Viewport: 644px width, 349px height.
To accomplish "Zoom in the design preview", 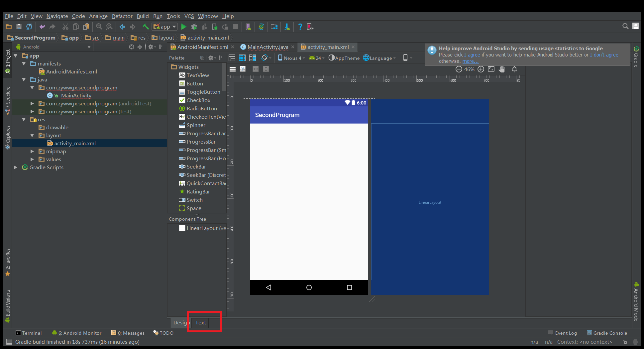I will [481, 69].
